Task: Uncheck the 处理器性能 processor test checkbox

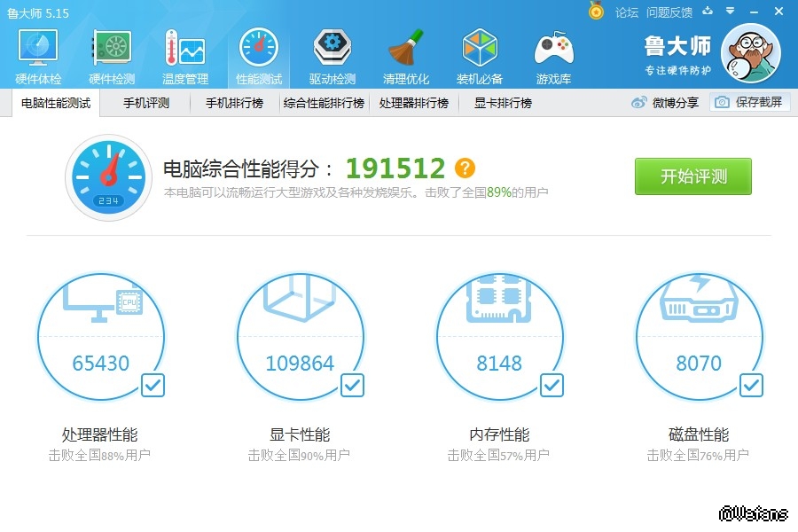Action: tap(153, 385)
